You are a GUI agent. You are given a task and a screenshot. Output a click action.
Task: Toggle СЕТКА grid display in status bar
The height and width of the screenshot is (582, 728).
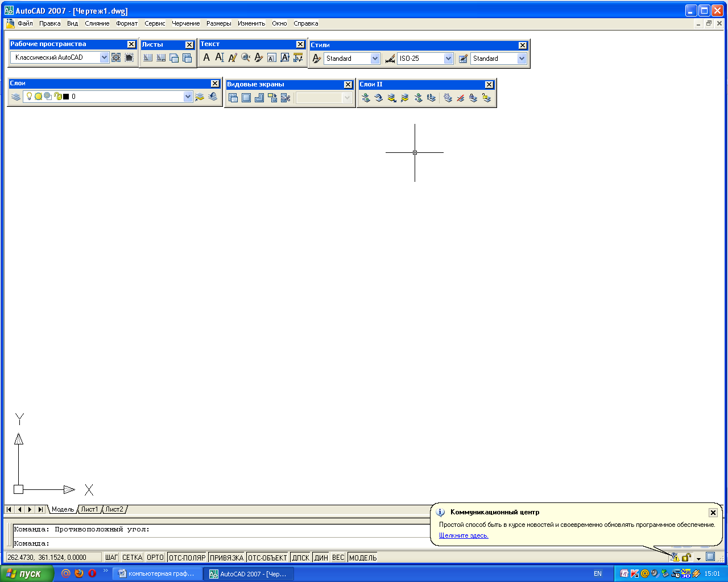(132, 558)
